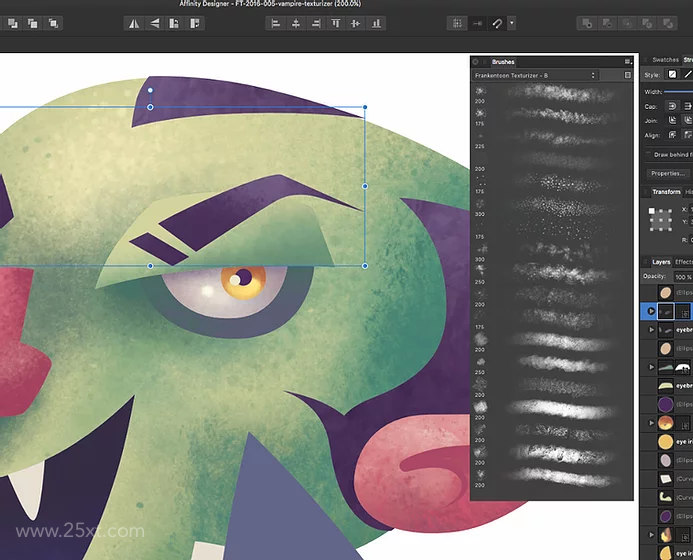The image size is (693, 560).
Task: Open the Brushes panel options menu
Action: click(x=627, y=62)
